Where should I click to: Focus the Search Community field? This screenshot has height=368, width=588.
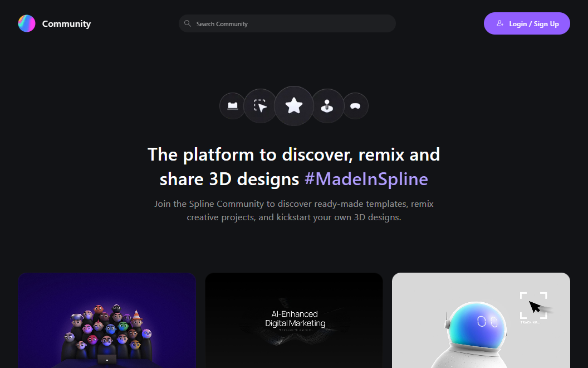[290, 24]
